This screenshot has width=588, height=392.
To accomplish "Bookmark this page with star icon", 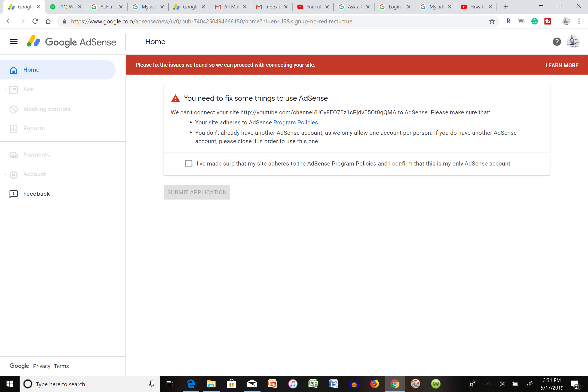I will 492,21.
